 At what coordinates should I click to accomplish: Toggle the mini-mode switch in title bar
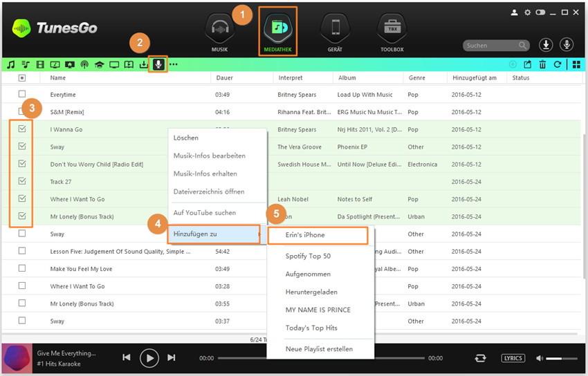[x=540, y=12]
